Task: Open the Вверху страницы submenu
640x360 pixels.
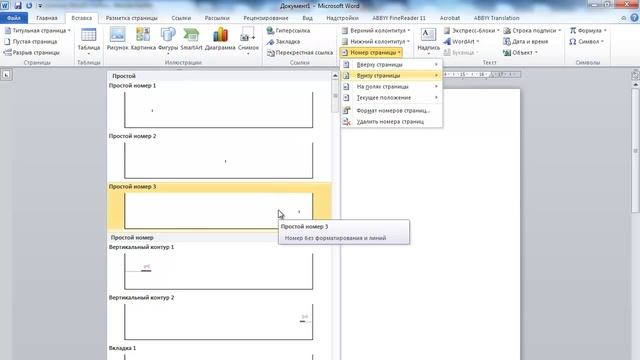Action: coord(391,64)
